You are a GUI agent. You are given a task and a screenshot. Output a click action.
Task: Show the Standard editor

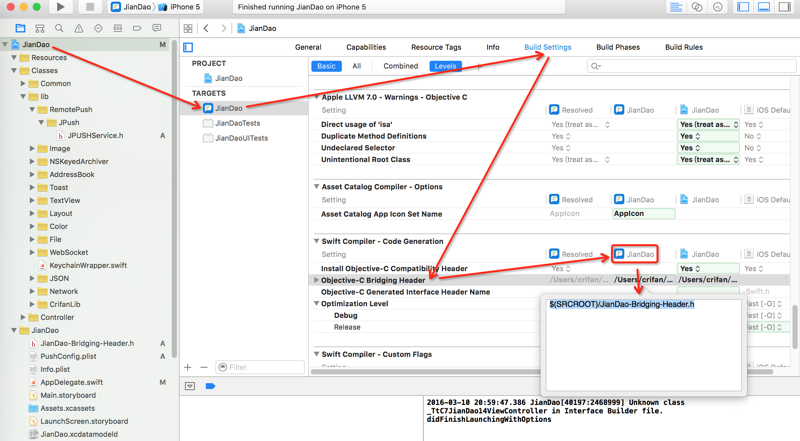click(676, 7)
